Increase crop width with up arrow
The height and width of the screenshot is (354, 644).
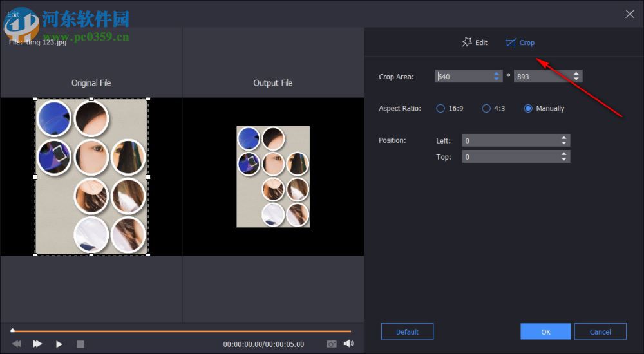pyautogui.click(x=497, y=73)
